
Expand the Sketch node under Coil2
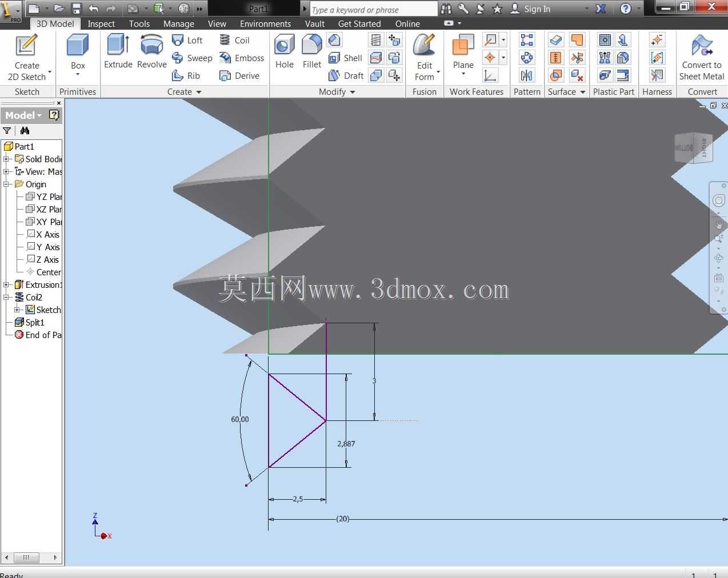click(17, 310)
